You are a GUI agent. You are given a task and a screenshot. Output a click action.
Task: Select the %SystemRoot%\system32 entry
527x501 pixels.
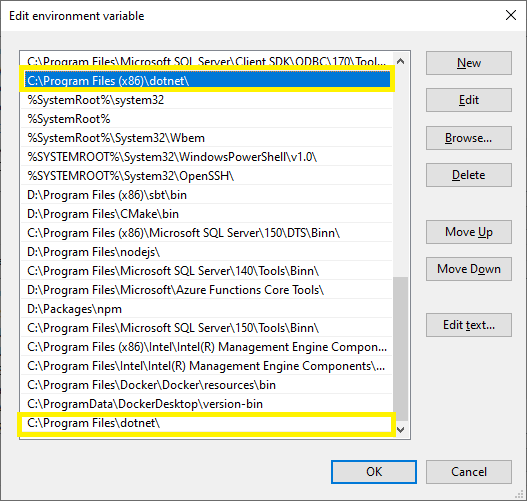point(207,100)
